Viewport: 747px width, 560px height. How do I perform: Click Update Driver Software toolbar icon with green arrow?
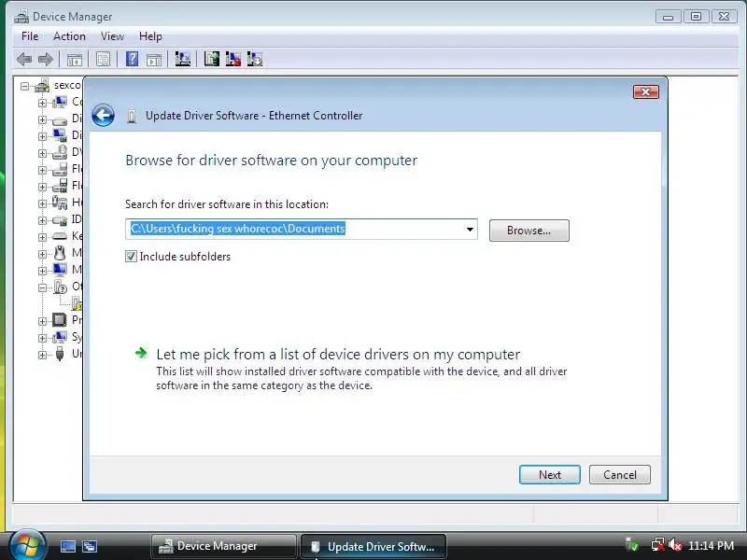(212, 59)
